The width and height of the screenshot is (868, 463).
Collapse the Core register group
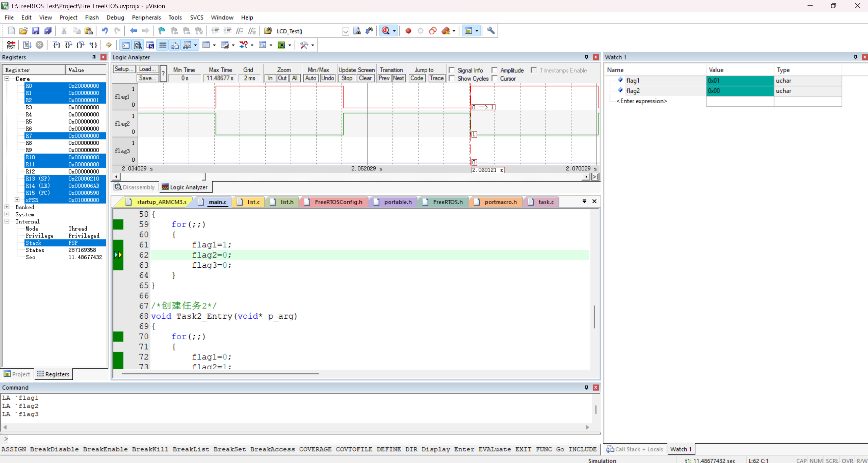coord(7,78)
